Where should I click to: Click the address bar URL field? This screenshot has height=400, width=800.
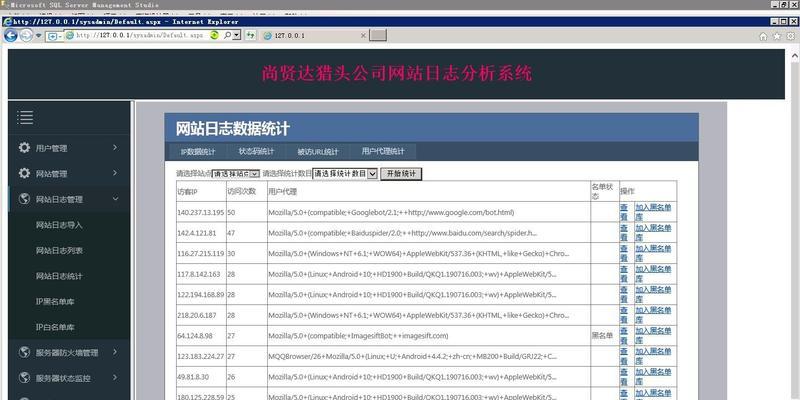point(139,35)
